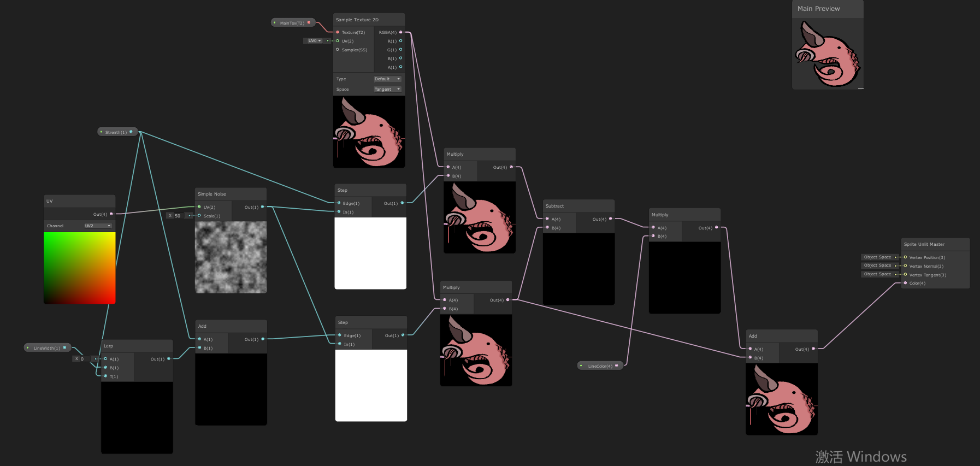Click the Lerp node's B(1) input port
The width and height of the screenshot is (980, 466).
pos(105,368)
